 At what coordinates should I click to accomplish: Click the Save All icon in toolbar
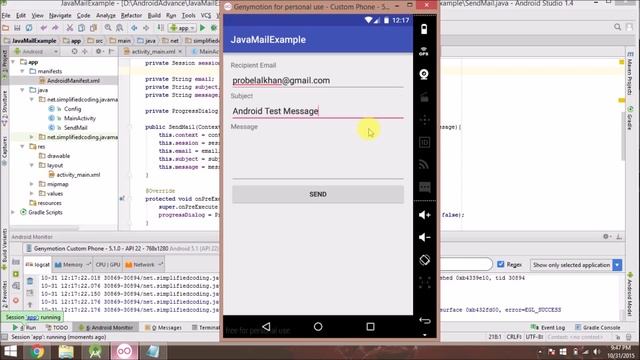[x=17, y=28]
